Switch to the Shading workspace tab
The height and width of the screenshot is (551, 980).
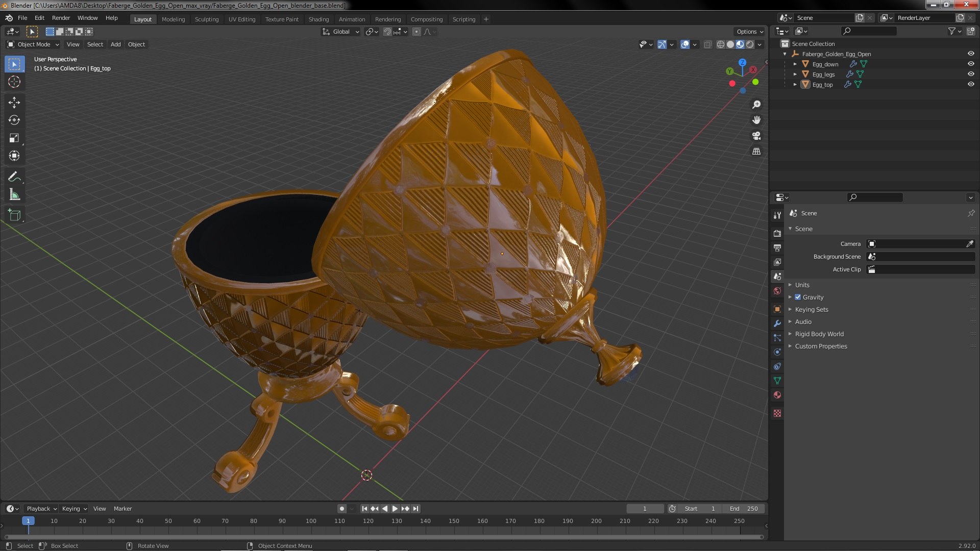coord(318,19)
